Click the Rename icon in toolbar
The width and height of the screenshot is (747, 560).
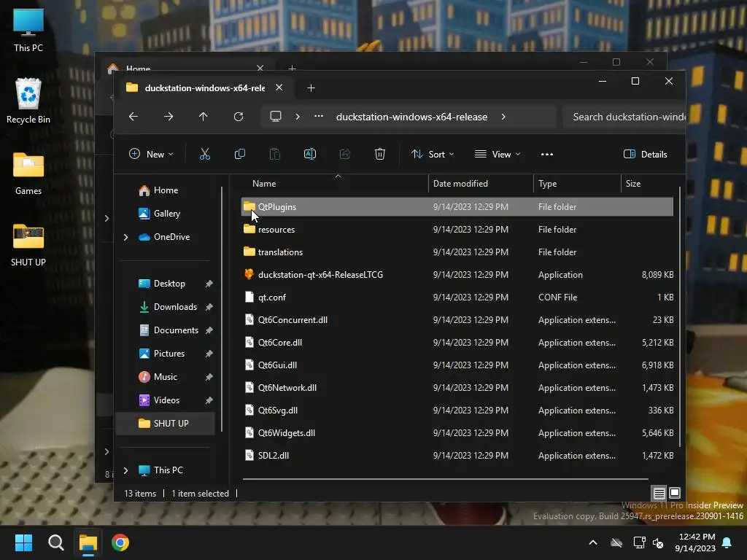(309, 154)
